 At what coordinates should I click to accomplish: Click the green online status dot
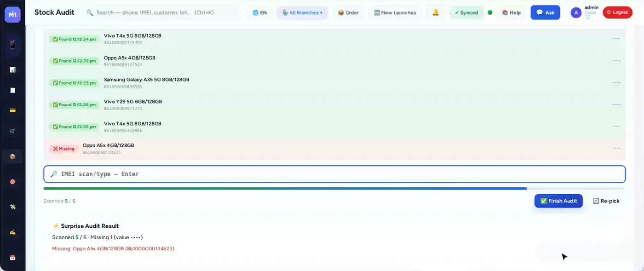coord(490,12)
